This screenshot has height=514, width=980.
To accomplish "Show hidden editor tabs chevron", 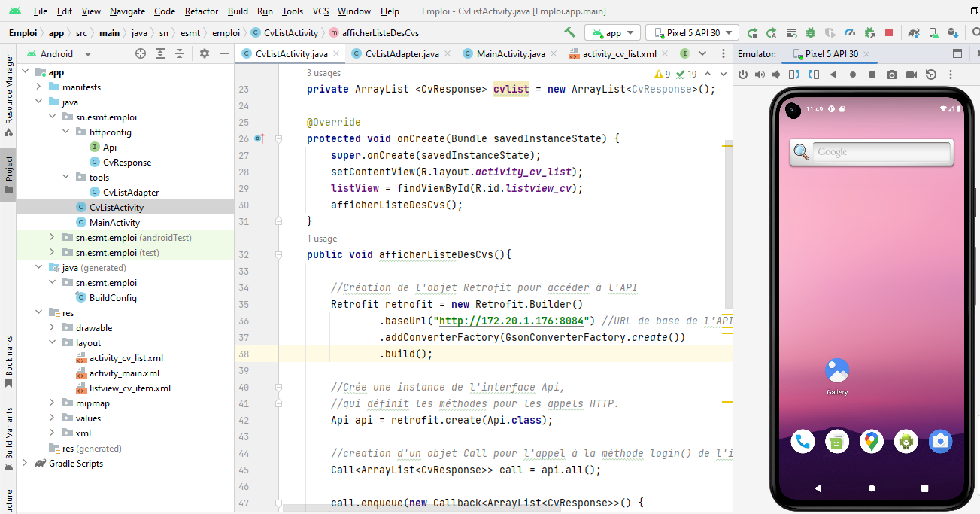I will (702, 53).
